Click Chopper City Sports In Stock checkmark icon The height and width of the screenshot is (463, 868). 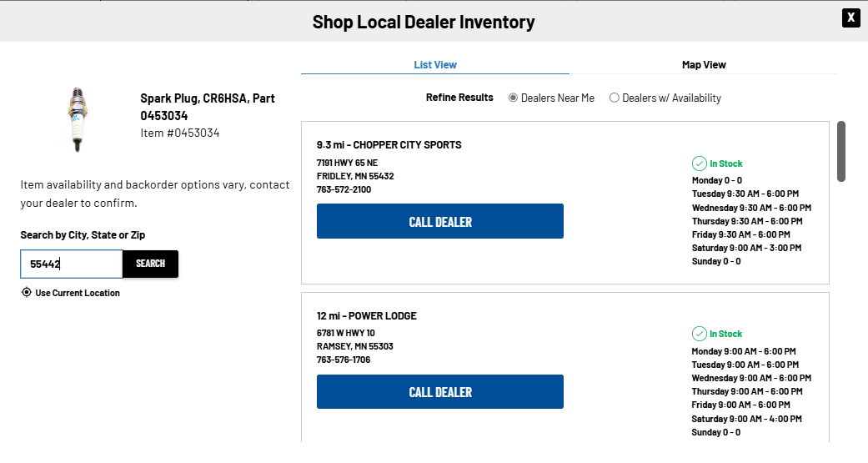[699, 164]
